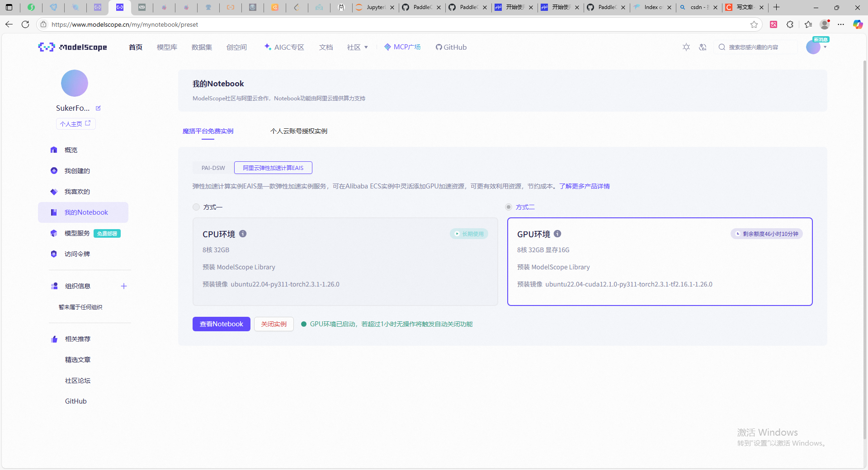
Task: Open the browser settings menu (...)
Action: click(841, 24)
